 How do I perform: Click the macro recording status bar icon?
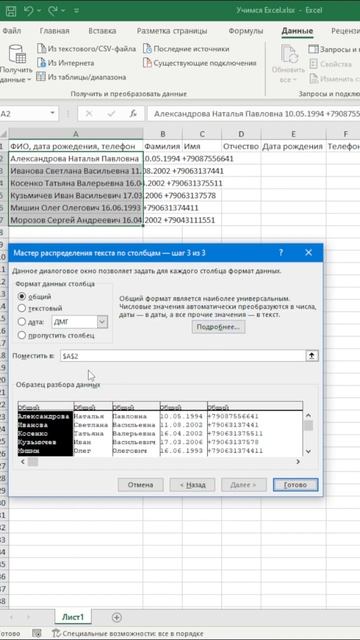[37, 633]
